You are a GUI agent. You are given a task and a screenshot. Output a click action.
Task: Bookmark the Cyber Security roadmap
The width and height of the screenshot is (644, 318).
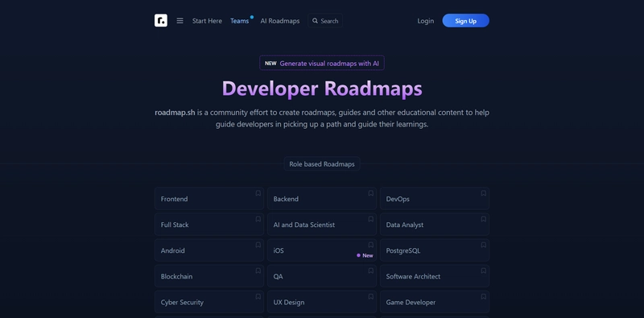click(258, 296)
